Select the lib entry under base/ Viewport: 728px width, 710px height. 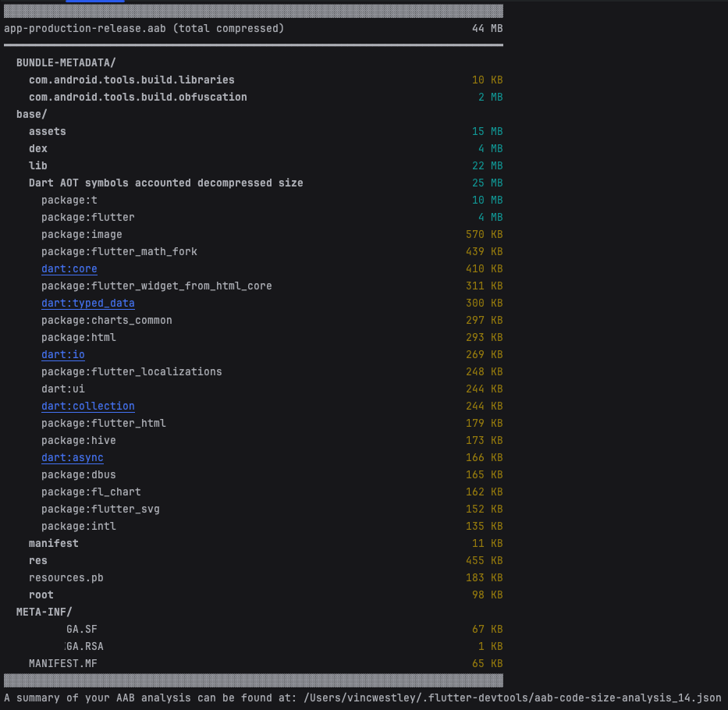tap(38, 166)
